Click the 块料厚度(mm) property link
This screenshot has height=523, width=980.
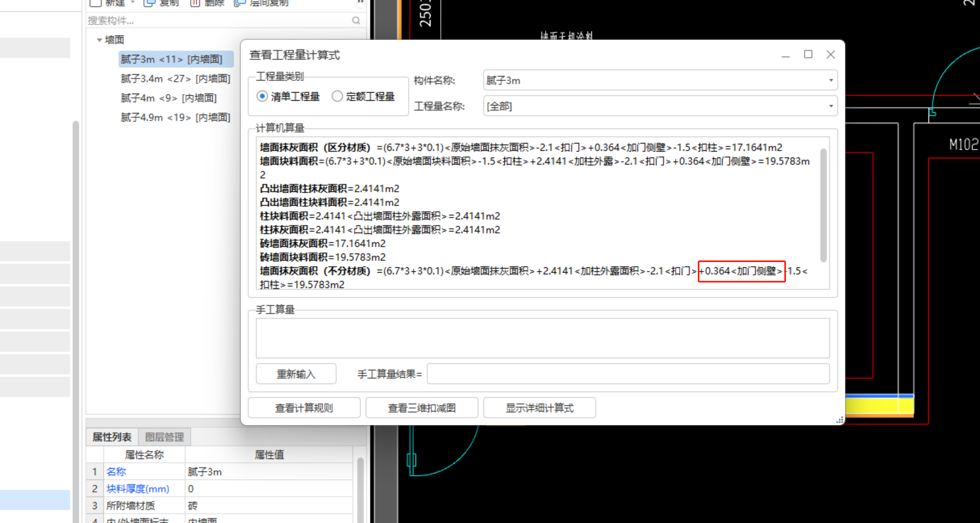pyautogui.click(x=138, y=489)
